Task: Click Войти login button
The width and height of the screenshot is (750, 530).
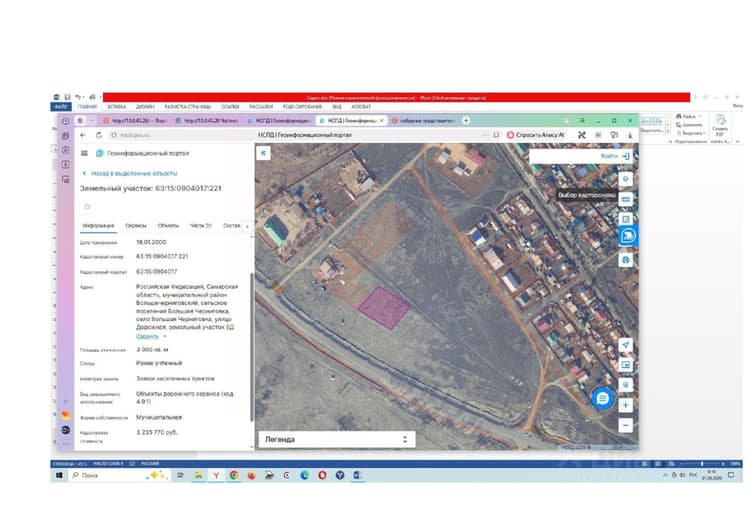Action: click(x=614, y=156)
